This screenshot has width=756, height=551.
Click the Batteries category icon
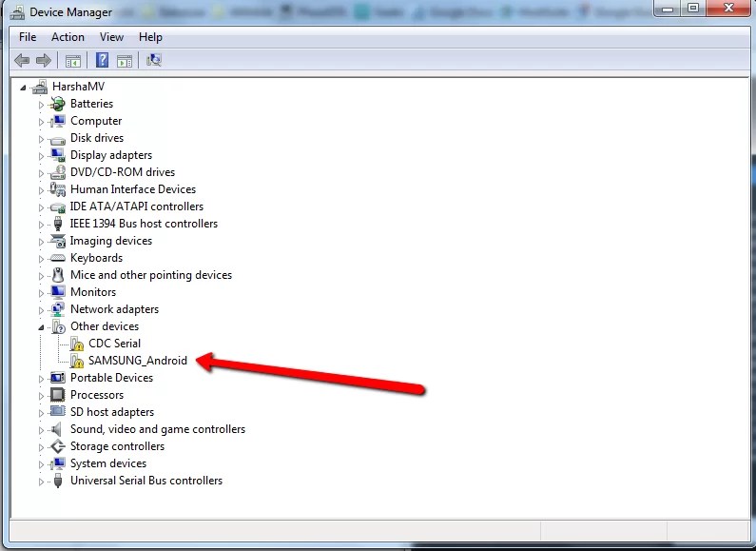pos(58,104)
